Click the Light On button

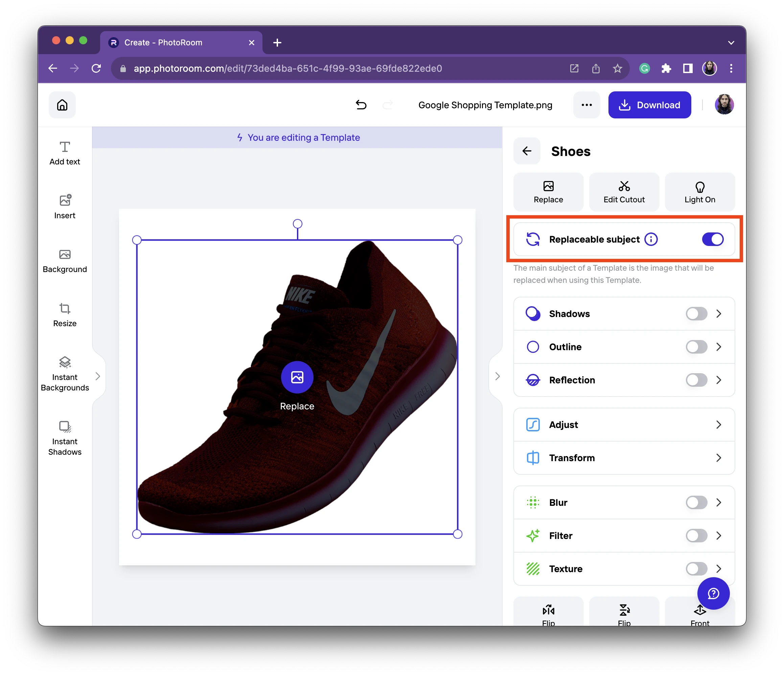[x=700, y=192]
